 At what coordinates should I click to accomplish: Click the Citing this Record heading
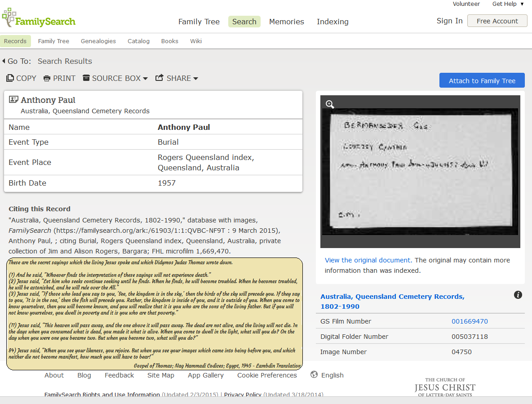40,209
